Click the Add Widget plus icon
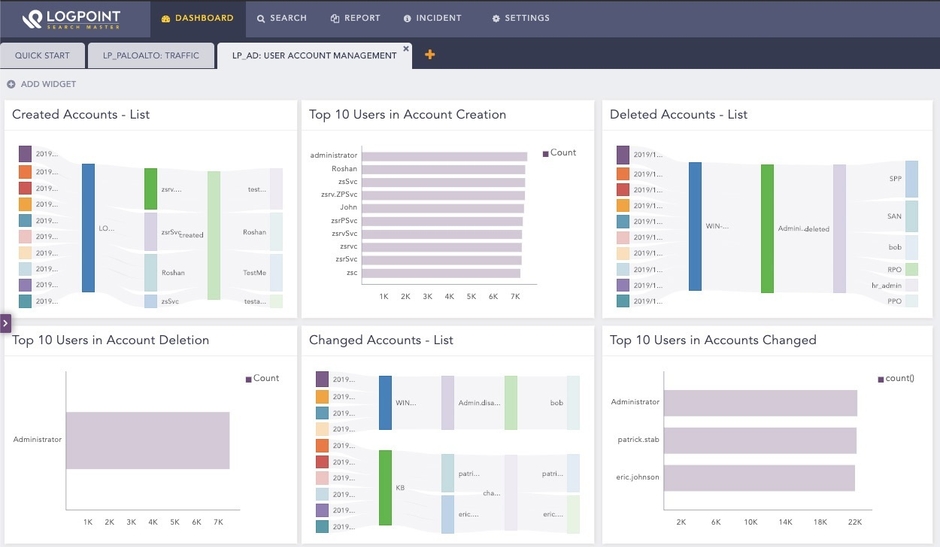The width and height of the screenshot is (940, 547). (11, 84)
